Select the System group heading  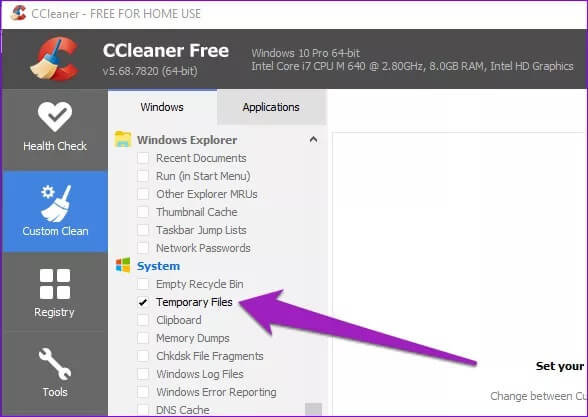pos(158,266)
